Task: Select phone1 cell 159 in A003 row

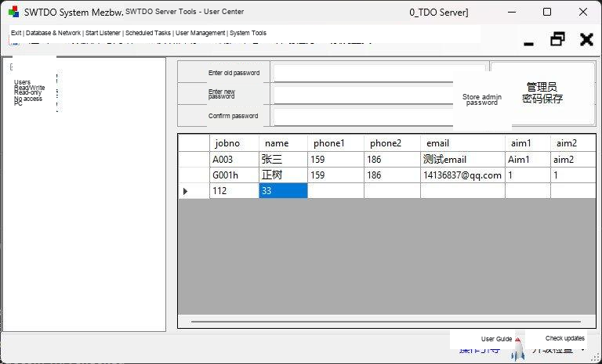Action: pyautogui.click(x=335, y=159)
